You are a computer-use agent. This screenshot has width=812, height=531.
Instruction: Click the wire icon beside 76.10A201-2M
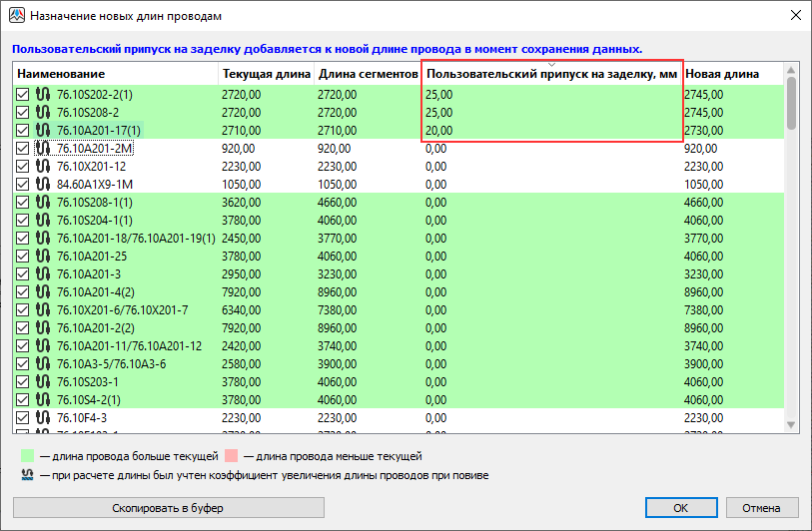coord(43,148)
